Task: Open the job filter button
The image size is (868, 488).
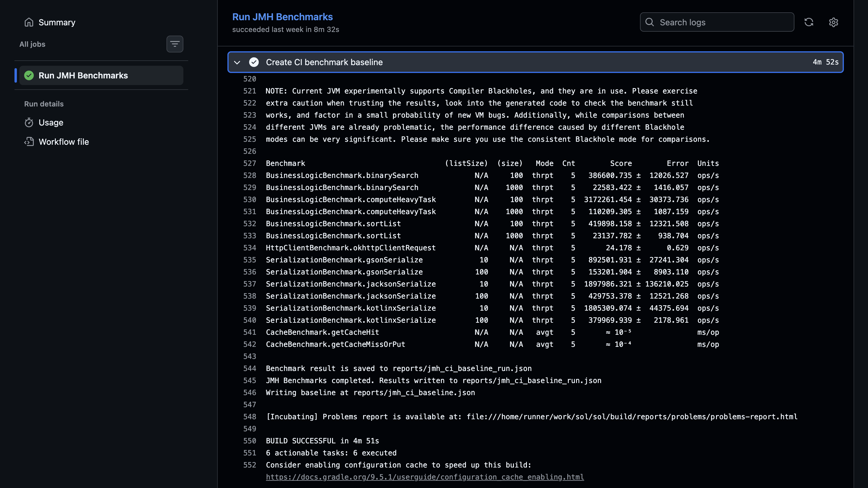Action: (x=175, y=44)
